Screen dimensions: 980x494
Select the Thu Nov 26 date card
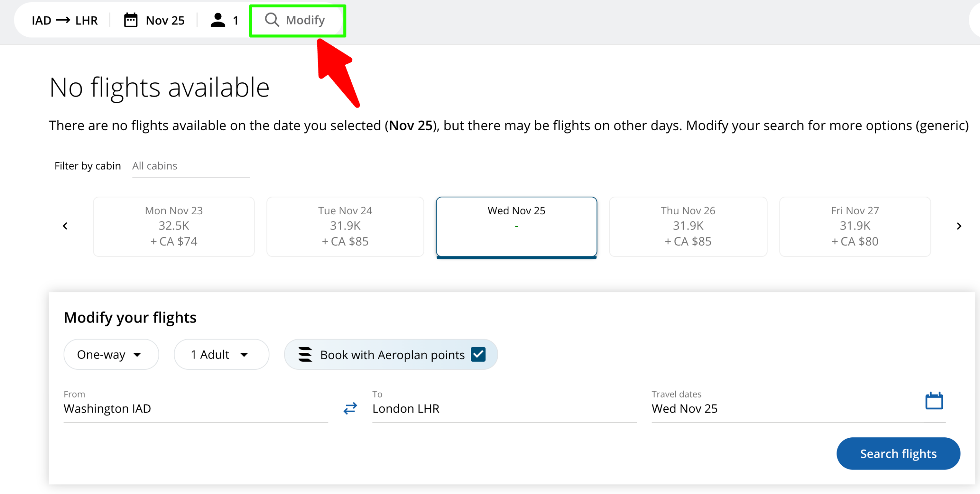pos(688,227)
